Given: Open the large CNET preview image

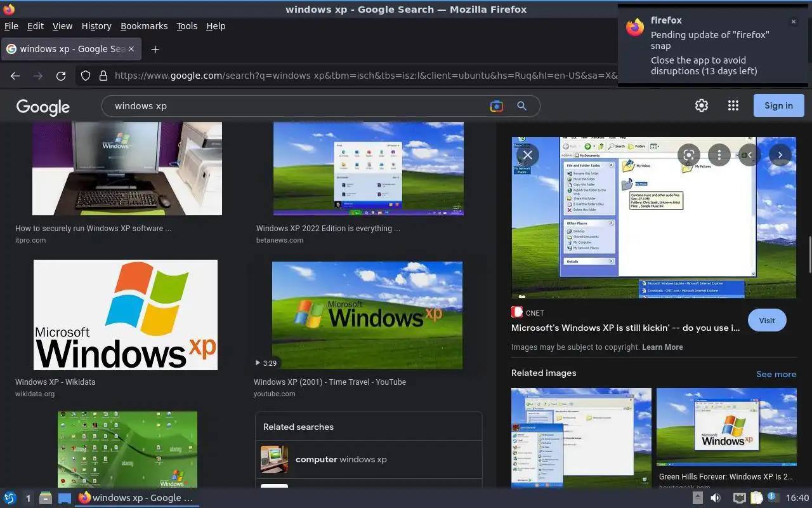Looking at the screenshot, I should point(654,217).
